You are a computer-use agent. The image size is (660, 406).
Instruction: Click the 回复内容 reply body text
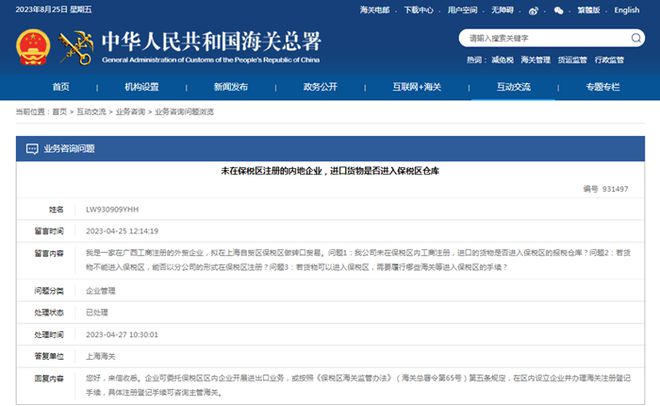click(358, 385)
